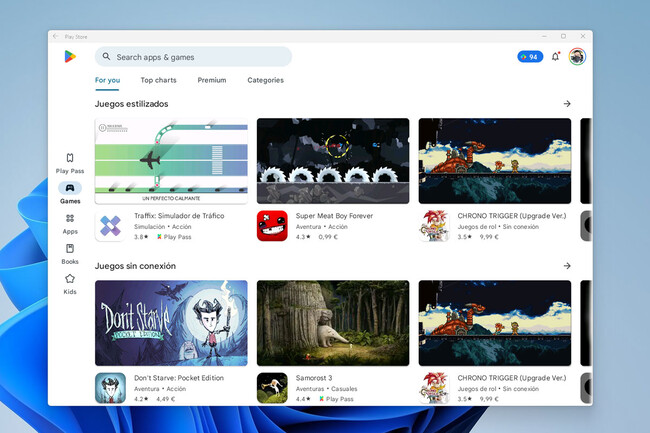Open the Samorost 3 title
The width and height of the screenshot is (650, 433).
(x=314, y=378)
